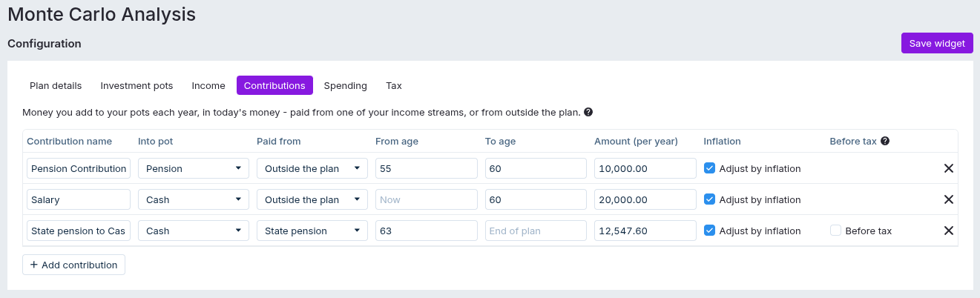Click the Amount (per year) column header

[x=634, y=141]
